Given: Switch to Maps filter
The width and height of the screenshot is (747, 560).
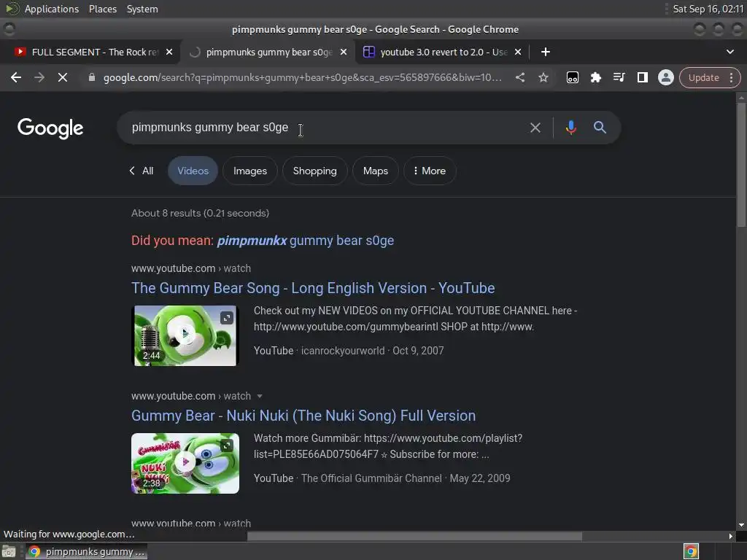Looking at the screenshot, I should coord(376,171).
